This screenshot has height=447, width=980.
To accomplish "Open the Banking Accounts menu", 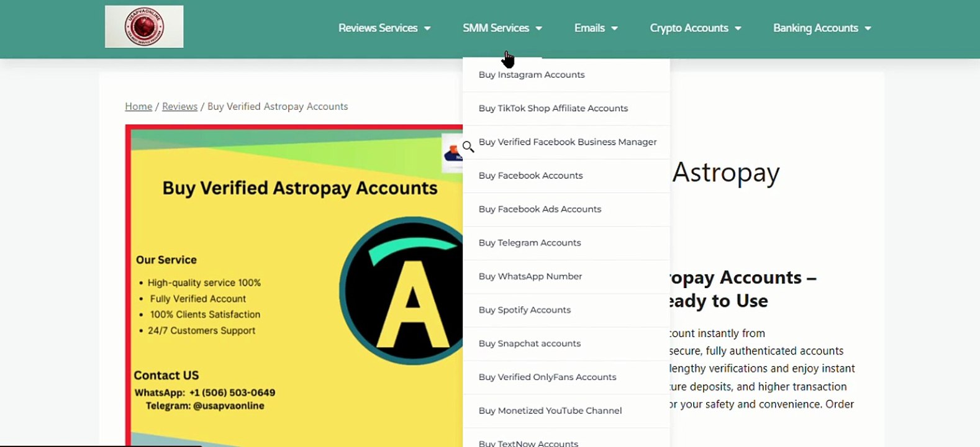I will [x=815, y=28].
